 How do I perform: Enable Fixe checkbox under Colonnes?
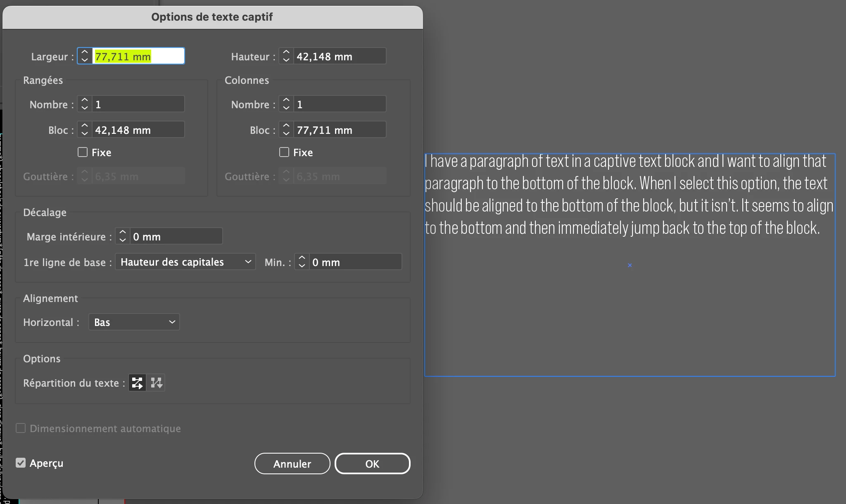pos(284,152)
